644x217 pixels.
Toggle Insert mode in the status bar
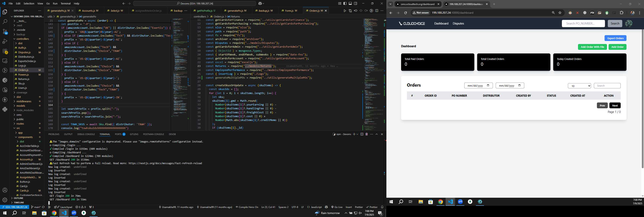pos(349,207)
